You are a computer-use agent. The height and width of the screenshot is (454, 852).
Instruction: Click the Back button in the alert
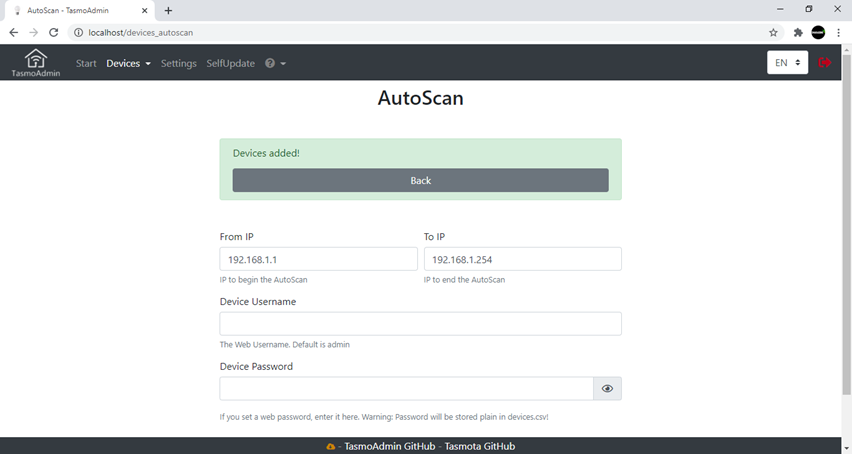421,180
